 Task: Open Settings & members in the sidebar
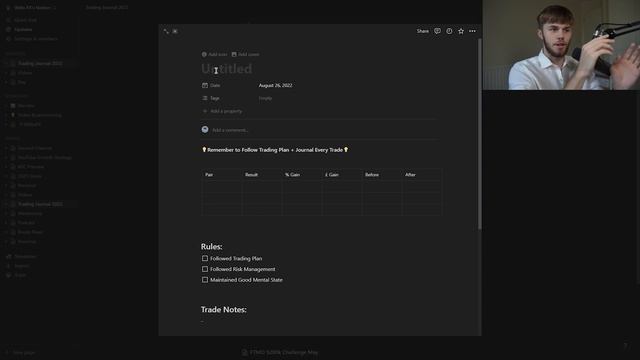pyautogui.click(x=36, y=39)
